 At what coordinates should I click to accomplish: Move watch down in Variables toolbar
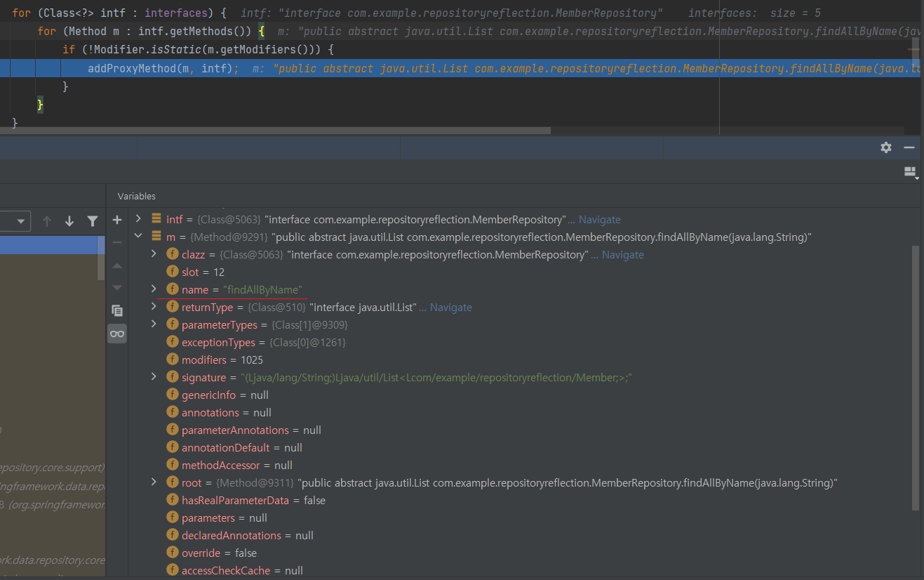117,287
